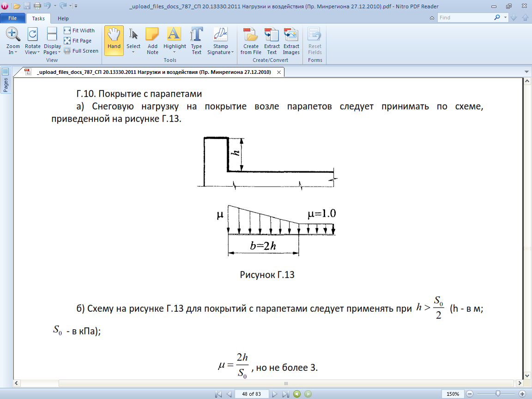
Task: Click the 150% zoom level field
Action: [x=453, y=394]
